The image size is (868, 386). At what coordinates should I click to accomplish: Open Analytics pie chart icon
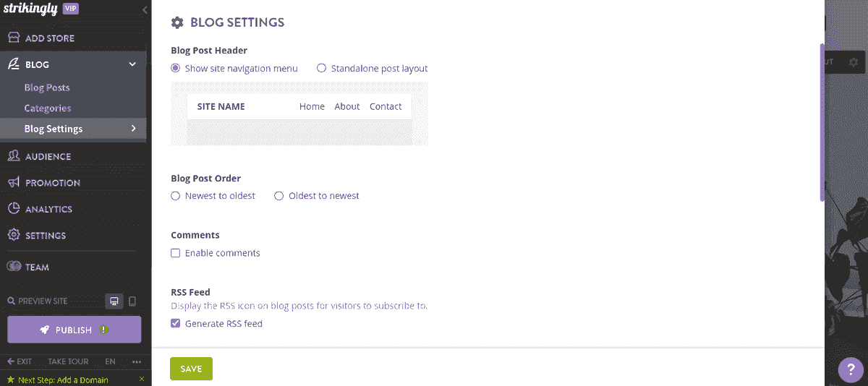coord(13,209)
